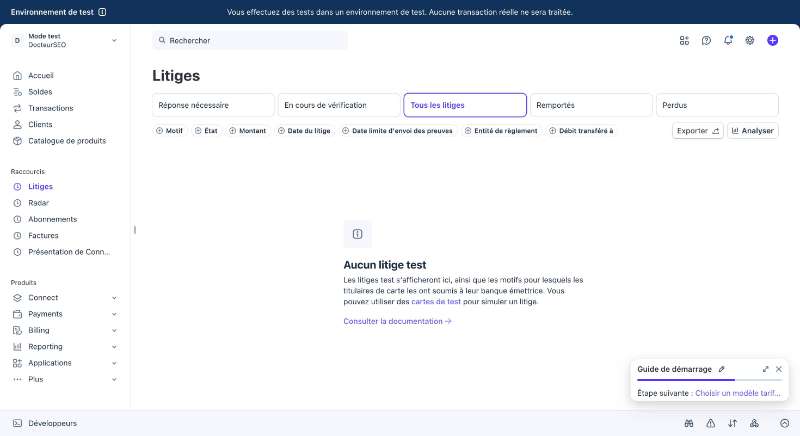Click the clock icon beside Factures
Image resolution: width=800 pixels, height=436 pixels.
17,236
